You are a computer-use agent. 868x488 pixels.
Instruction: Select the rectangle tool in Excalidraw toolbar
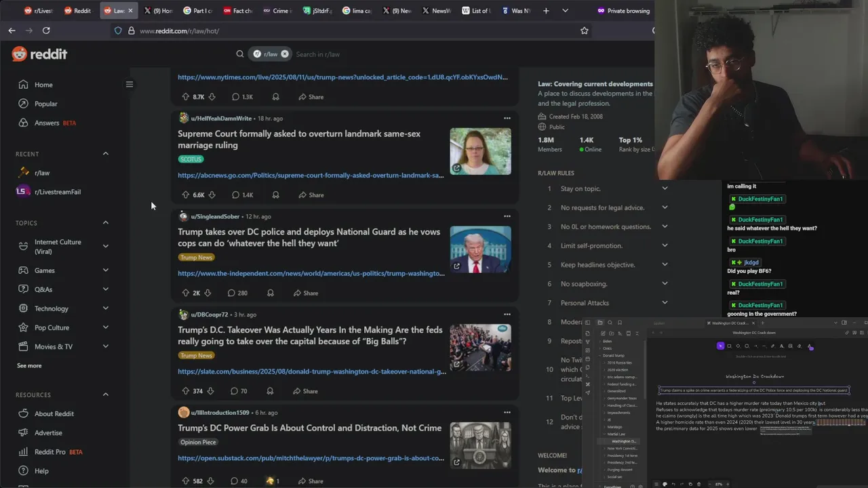pos(729,346)
